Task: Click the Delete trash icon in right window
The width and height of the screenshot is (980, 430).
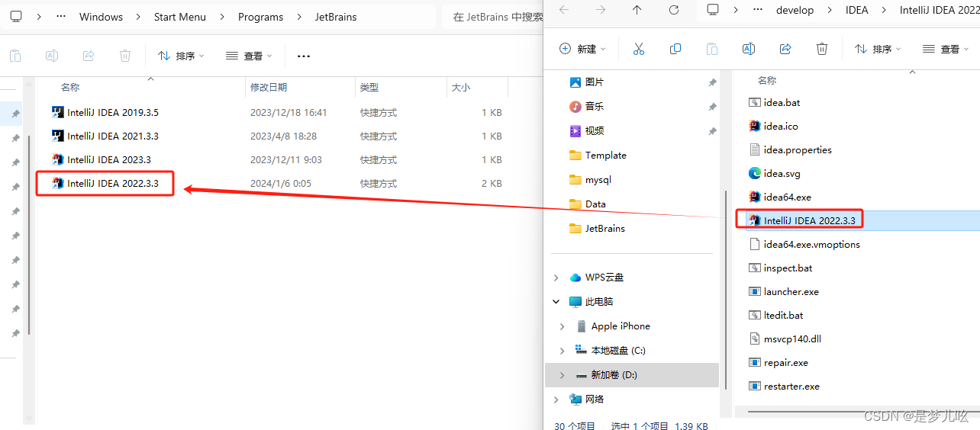Action: tap(822, 49)
